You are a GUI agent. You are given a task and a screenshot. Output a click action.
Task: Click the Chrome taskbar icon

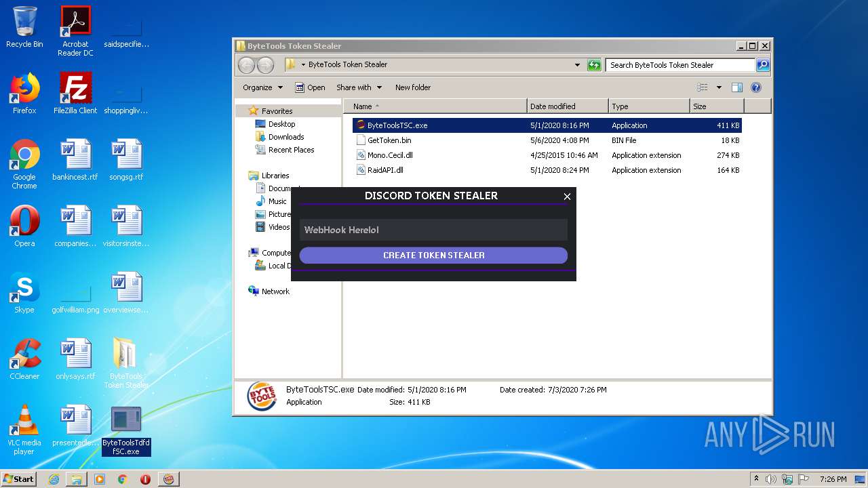click(122, 479)
